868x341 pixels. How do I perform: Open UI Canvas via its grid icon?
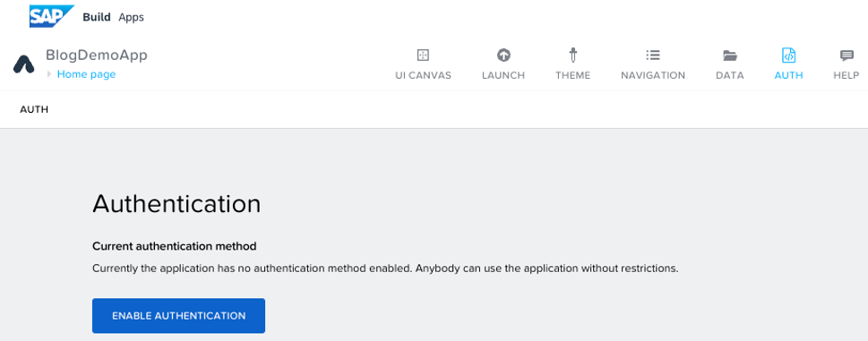423,55
